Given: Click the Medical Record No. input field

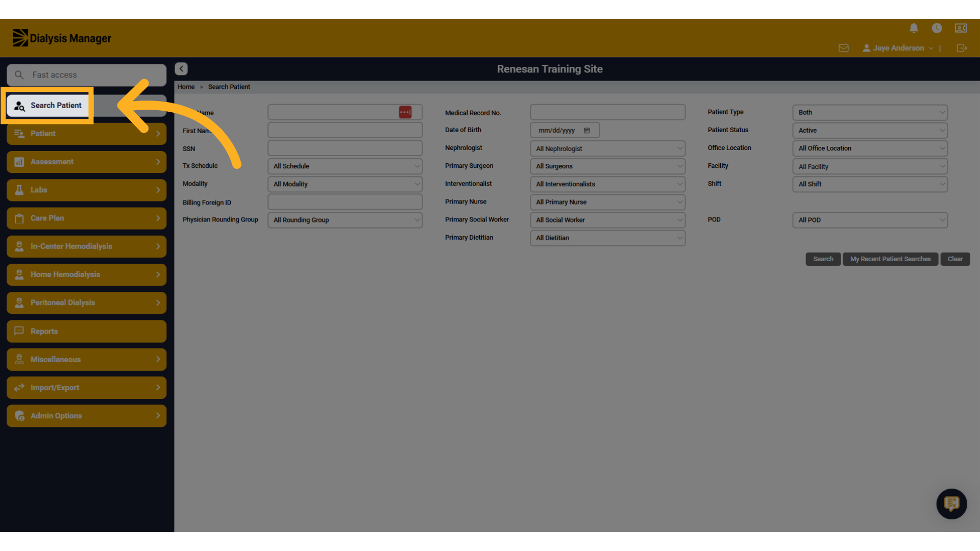Looking at the screenshot, I should pyautogui.click(x=607, y=112).
